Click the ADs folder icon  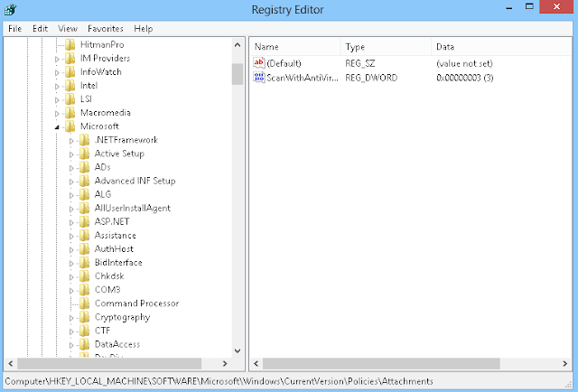pos(84,167)
